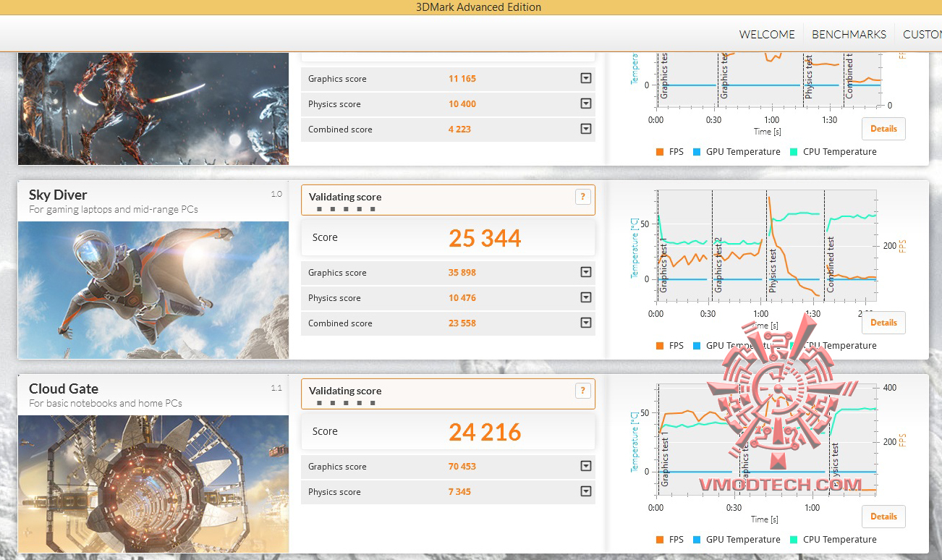The width and height of the screenshot is (942, 560).
Task: Click the CPU Temperature label in Sky Diver legend
Action: pyautogui.click(x=839, y=346)
